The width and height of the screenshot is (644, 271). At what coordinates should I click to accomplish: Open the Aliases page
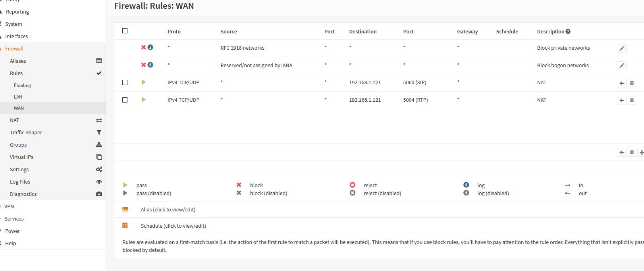click(18, 61)
